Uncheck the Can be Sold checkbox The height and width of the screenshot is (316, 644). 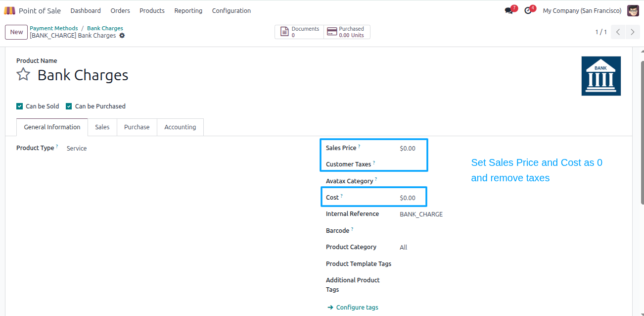pos(19,106)
